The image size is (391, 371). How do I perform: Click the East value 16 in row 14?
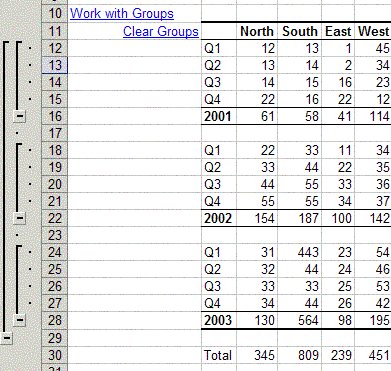point(338,82)
